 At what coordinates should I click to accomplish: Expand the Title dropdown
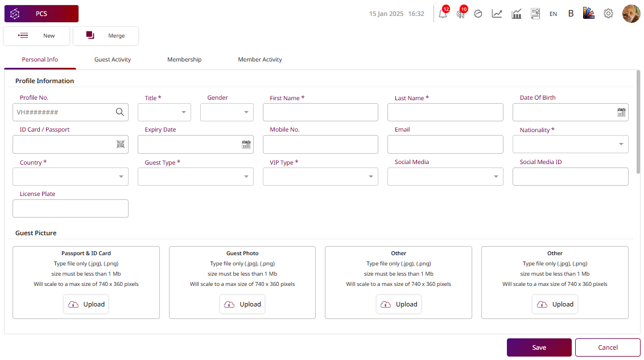click(164, 112)
